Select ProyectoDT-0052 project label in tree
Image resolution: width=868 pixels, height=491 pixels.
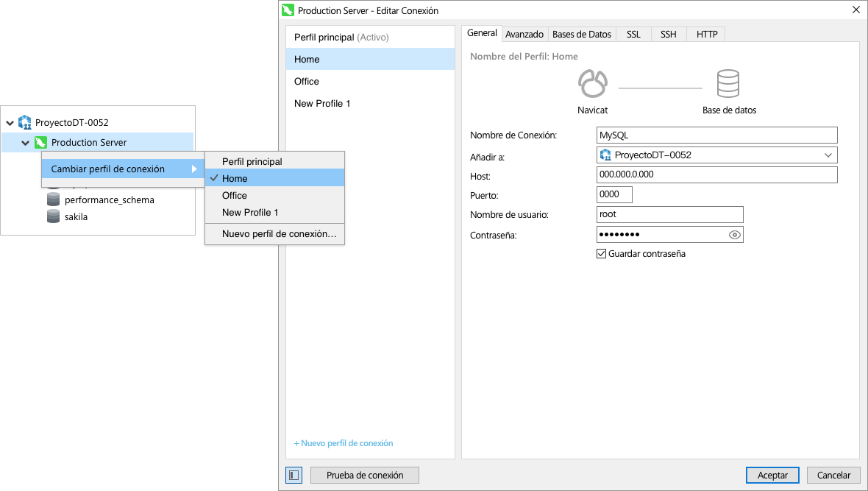pyautogui.click(x=72, y=122)
